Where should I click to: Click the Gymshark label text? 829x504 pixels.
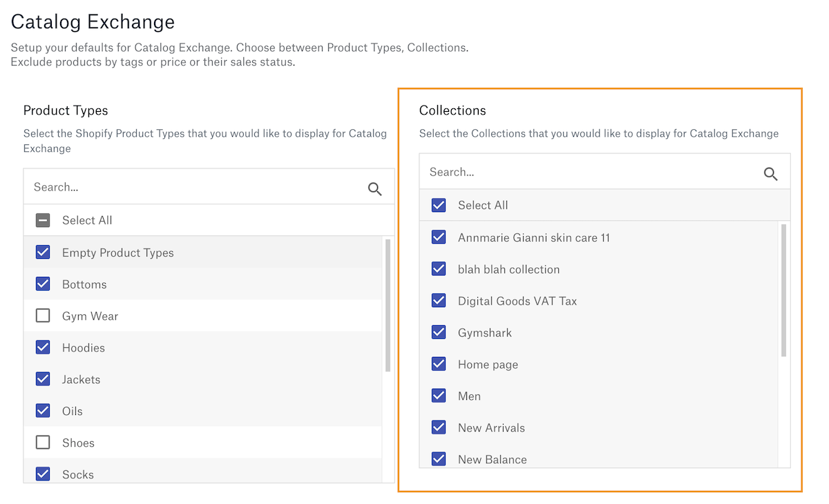click(485, 333)
